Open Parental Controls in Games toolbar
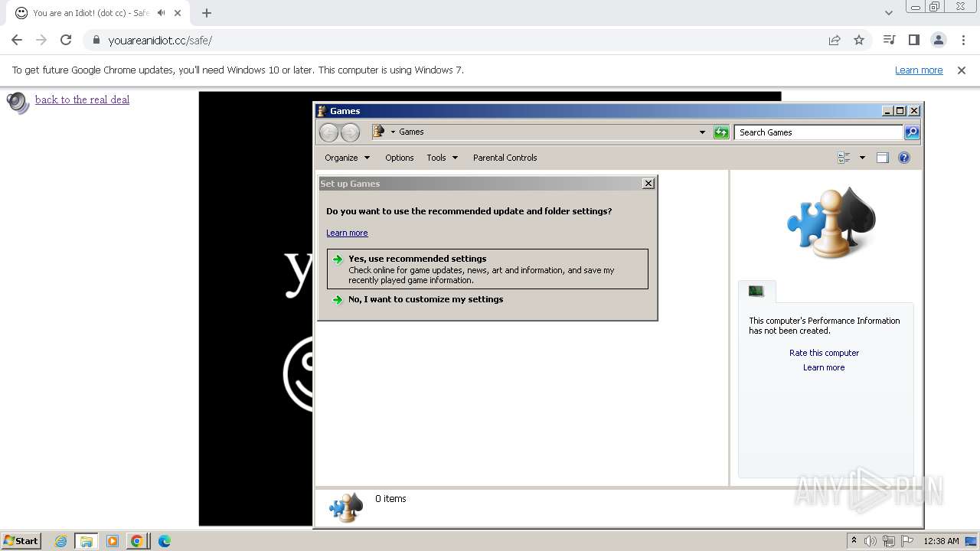 click(x=505, y=158)
